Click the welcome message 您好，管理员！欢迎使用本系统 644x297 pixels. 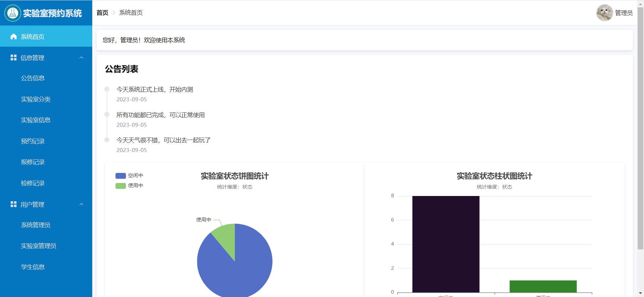(144, 40)
